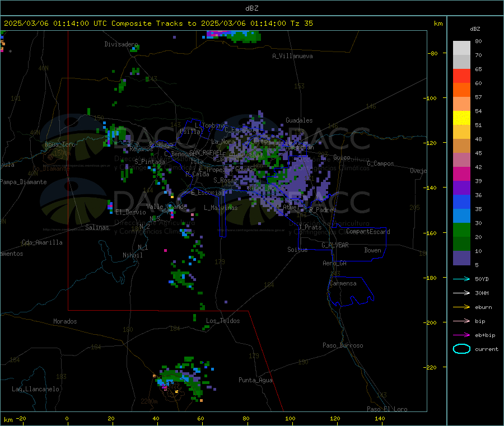This screenshot has width=504, height=426.
Task: Click the 'Paso_El_Loro' map label
Action: coord(388,409)
